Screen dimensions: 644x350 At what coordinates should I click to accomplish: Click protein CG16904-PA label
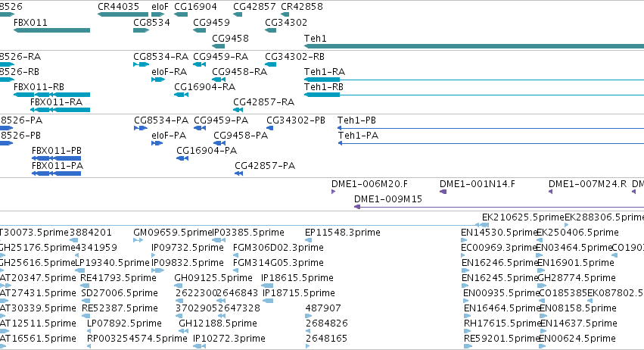tap(207, 151)
